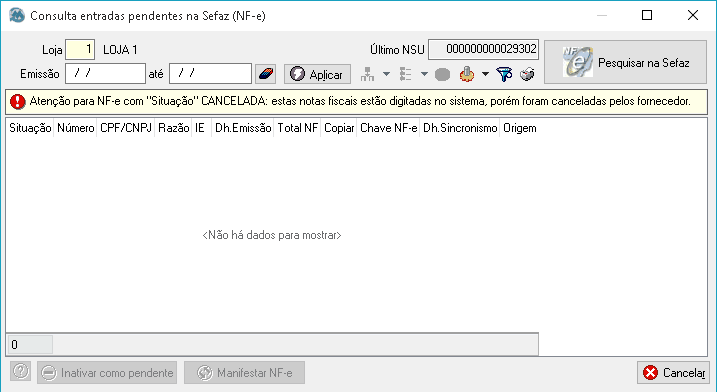Sort by CPF/CNPJ column header
Image resolution: width=717 pixels, height=392 pixels.
126,128
